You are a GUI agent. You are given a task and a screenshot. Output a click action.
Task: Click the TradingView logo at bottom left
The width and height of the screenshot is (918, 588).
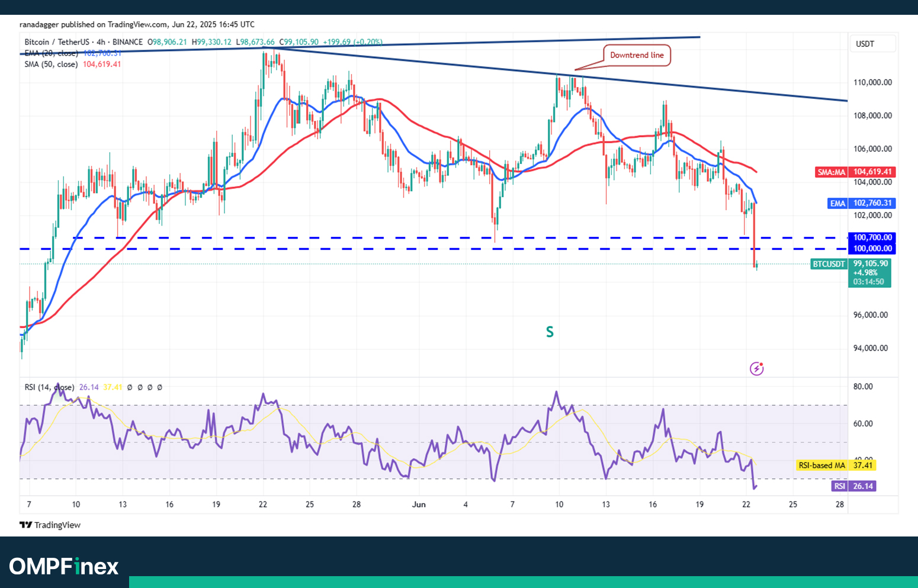[50, 525]
